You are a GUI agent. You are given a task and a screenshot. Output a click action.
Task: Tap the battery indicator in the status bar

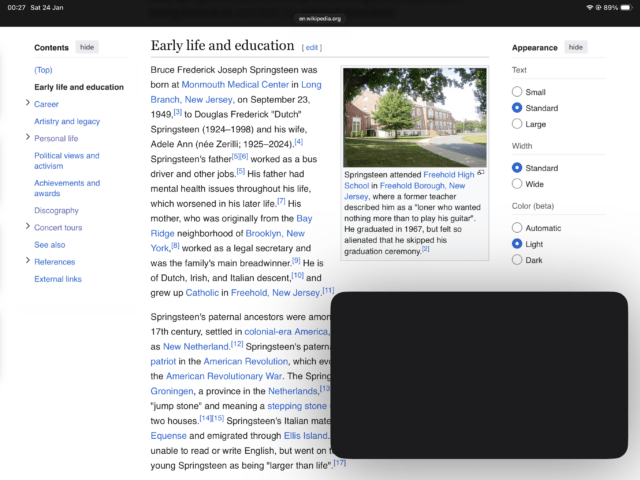coord(625,7)
